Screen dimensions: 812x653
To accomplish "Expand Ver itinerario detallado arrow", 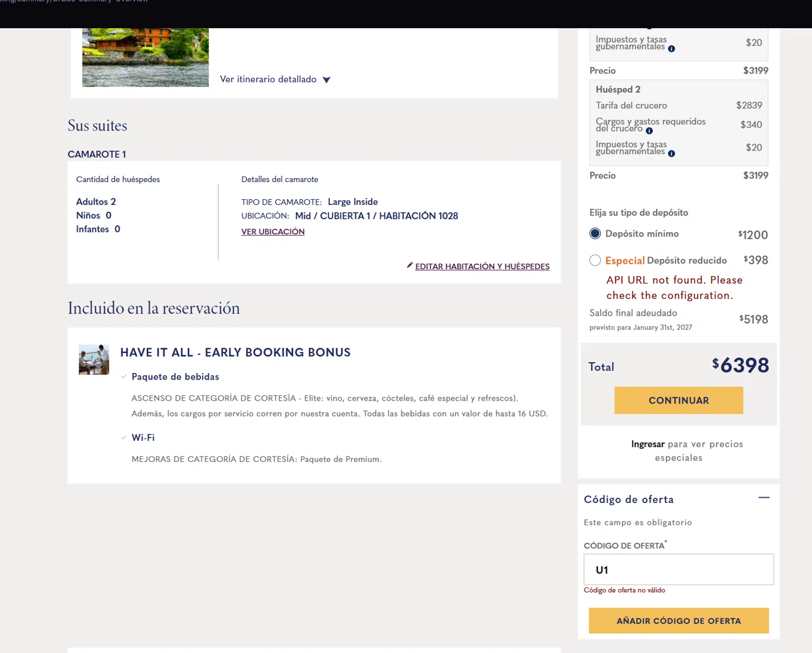I will 326,80.
